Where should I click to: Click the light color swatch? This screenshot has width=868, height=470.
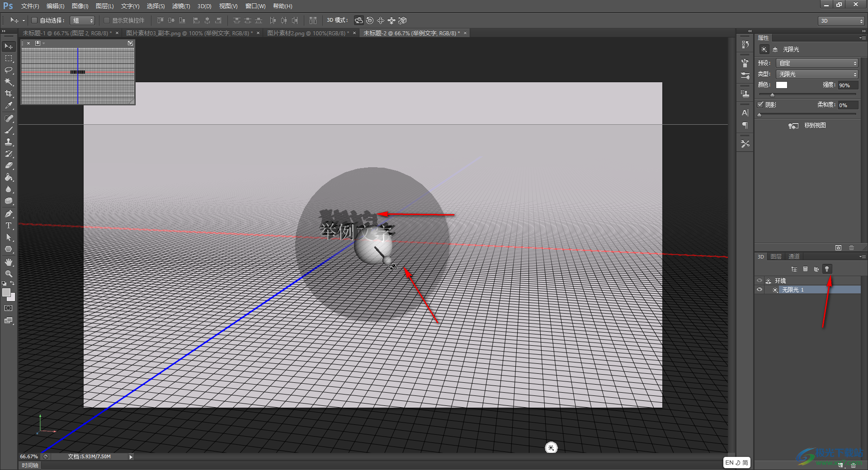pyautogui.click(x=782, y=85)
